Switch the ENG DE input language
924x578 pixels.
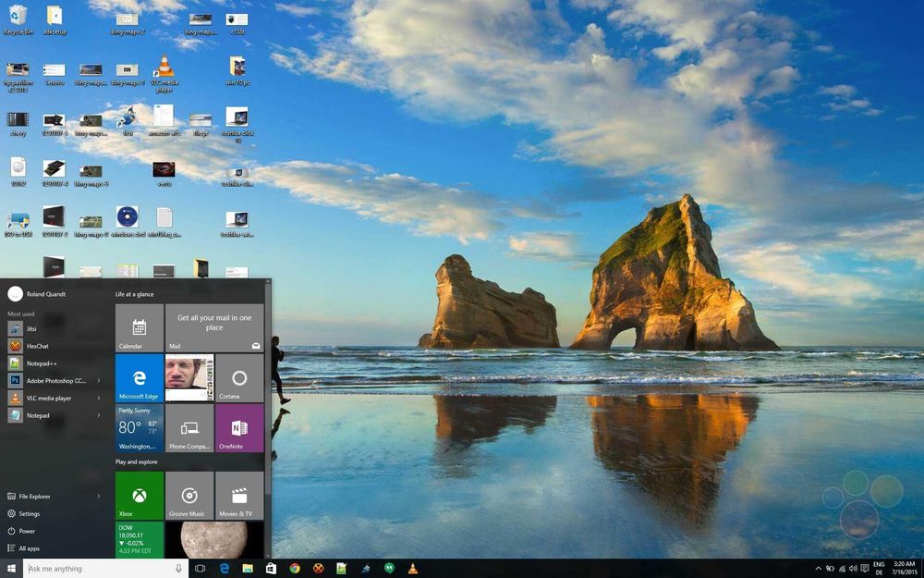879,569
